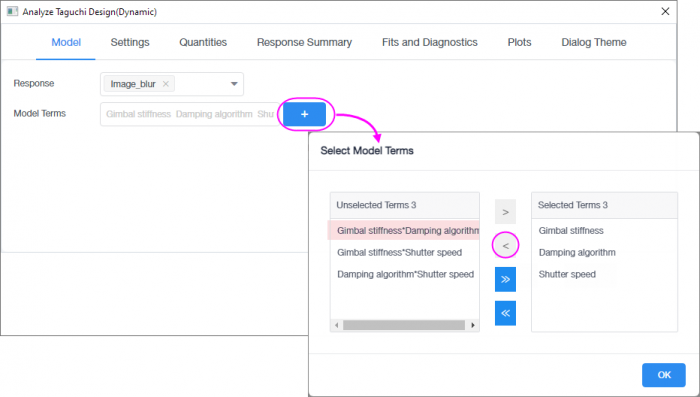The width and height of the screenshot is (700, 397).
Task: Switch to the Plots tab
Action: point(519,42)
